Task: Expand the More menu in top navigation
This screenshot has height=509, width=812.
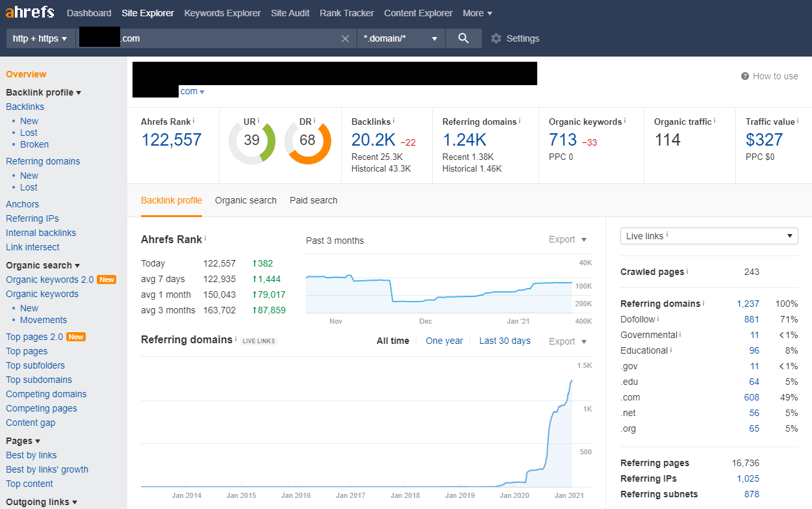Action: tap(477, 13)
